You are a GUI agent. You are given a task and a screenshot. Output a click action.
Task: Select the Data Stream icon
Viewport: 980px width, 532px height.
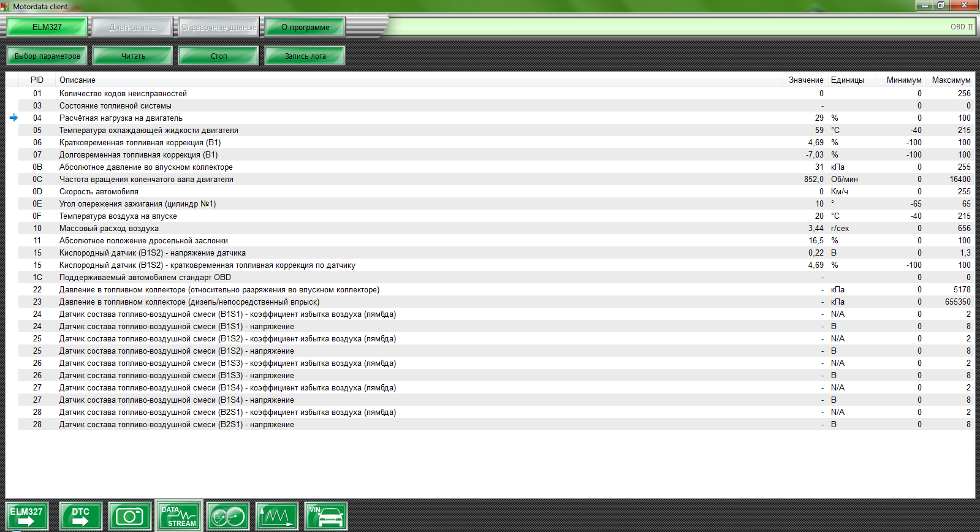click(179, 515)
